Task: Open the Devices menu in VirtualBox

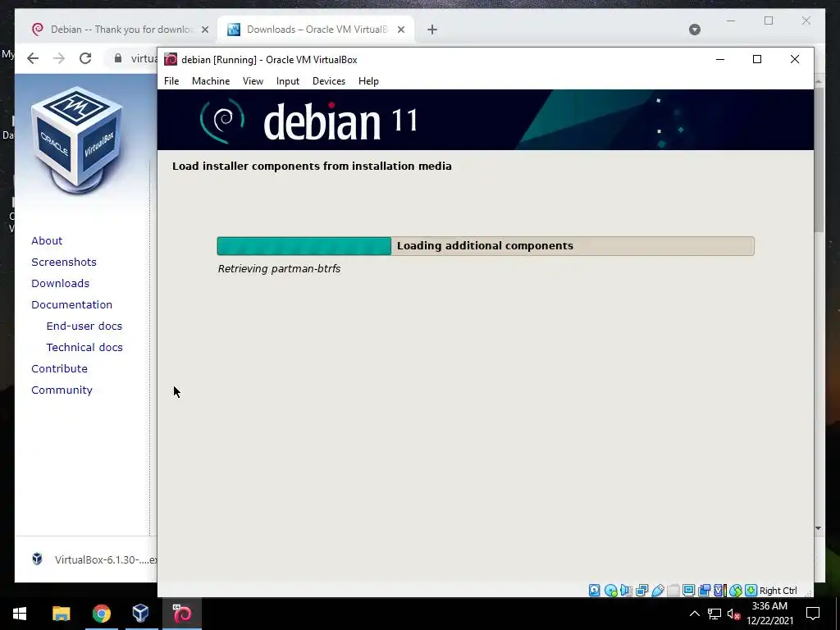Action: (329, 81)
